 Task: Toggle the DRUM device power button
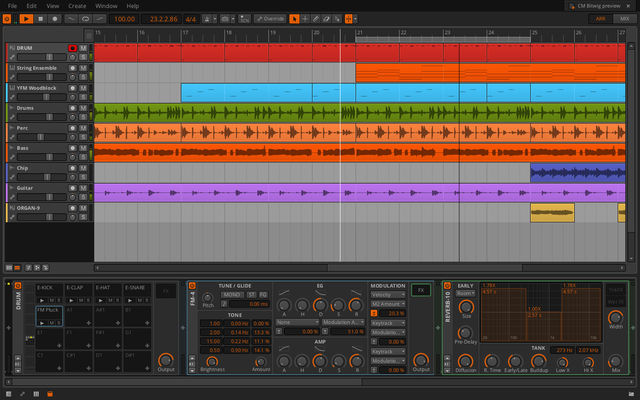[18, 286]
